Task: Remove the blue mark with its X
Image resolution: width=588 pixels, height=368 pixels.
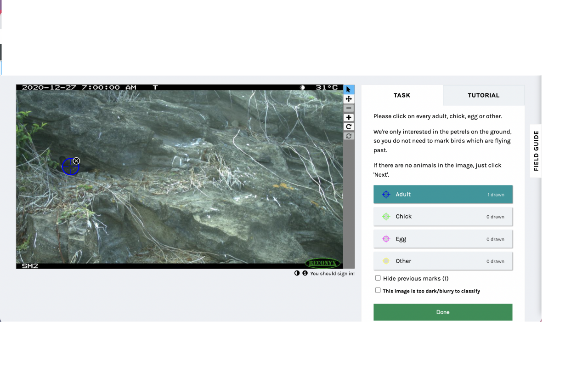Action: coord(76,161)
